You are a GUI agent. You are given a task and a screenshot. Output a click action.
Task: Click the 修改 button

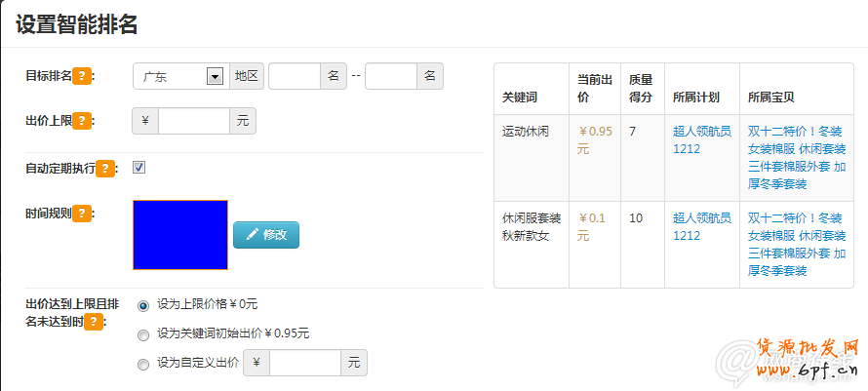266,235
